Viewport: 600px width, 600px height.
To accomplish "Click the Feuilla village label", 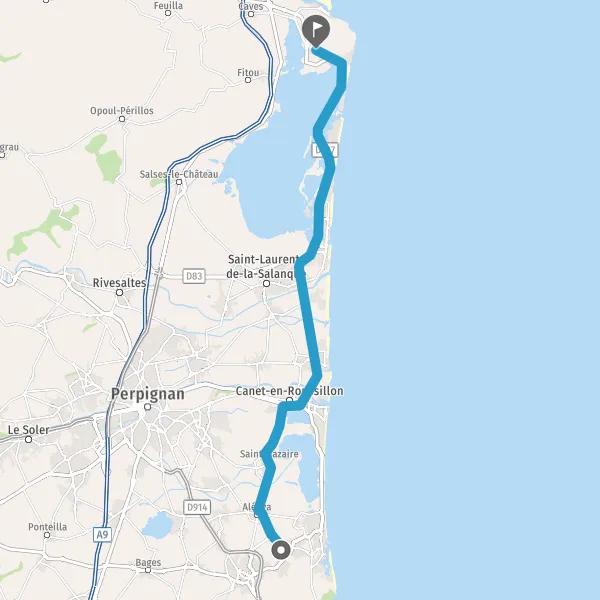I will pyautogui.click(x=168, y=6).
